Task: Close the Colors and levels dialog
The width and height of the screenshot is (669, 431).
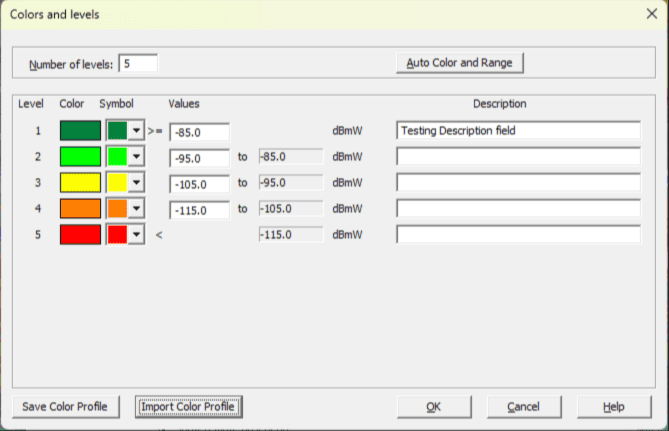Action: (x=649, y=15)
